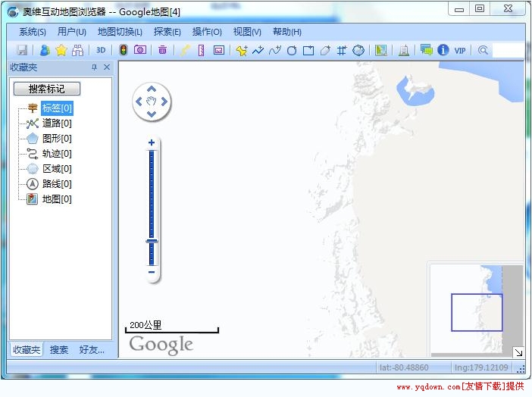532x397 pixels.
Task: Click the lng:179.12109 status field
Action: (481, 367)
